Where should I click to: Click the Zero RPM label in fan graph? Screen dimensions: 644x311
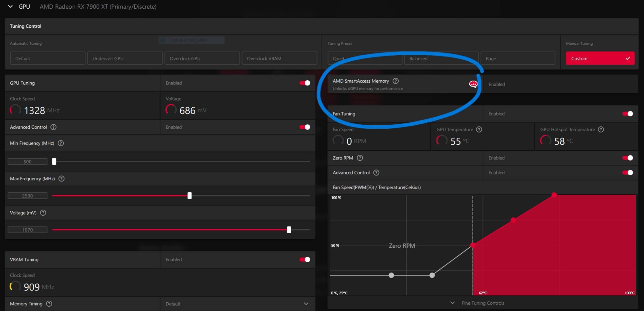click(402, 246)
